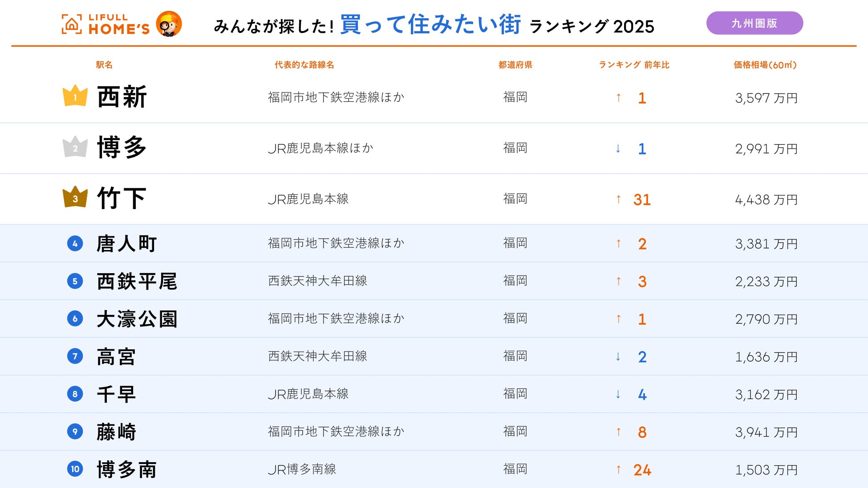Click the bronze rank 3 crown icon
This screenshot has height=488, width=868.
(x=75, y=197)
